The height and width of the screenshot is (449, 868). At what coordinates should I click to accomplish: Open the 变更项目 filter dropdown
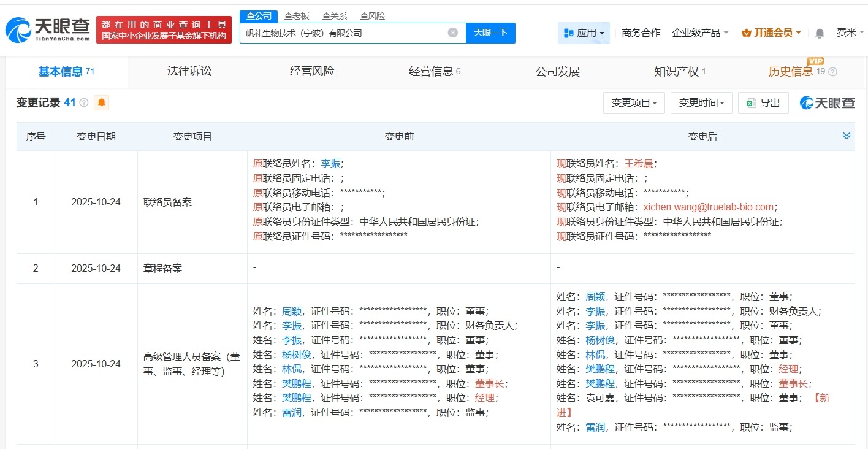coord(634,103)
